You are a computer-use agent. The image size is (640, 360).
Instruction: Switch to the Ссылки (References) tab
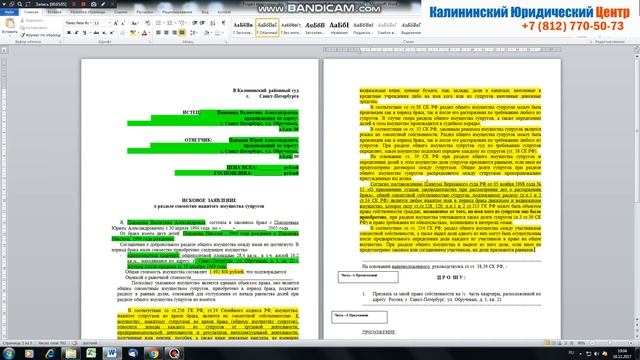tap(121, 12)
